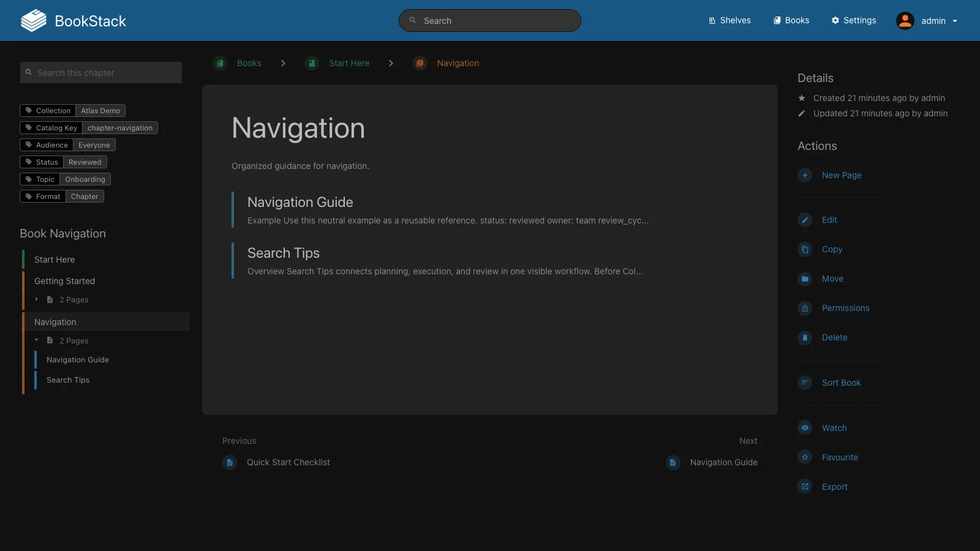980x551 pixels.
Task: Click the chapter-navigation tag value
Action: click(x=120, y=128)
